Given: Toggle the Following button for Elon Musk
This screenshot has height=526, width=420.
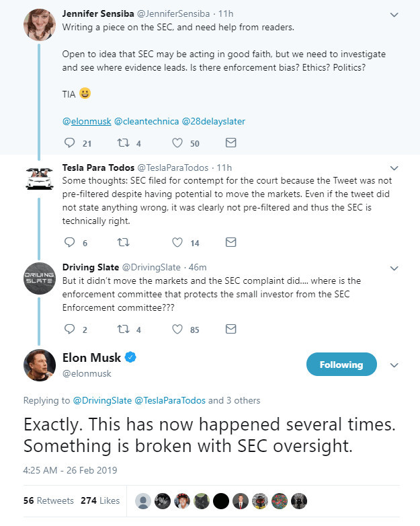Looking at the screenshot, I should (x=341, y=365).
